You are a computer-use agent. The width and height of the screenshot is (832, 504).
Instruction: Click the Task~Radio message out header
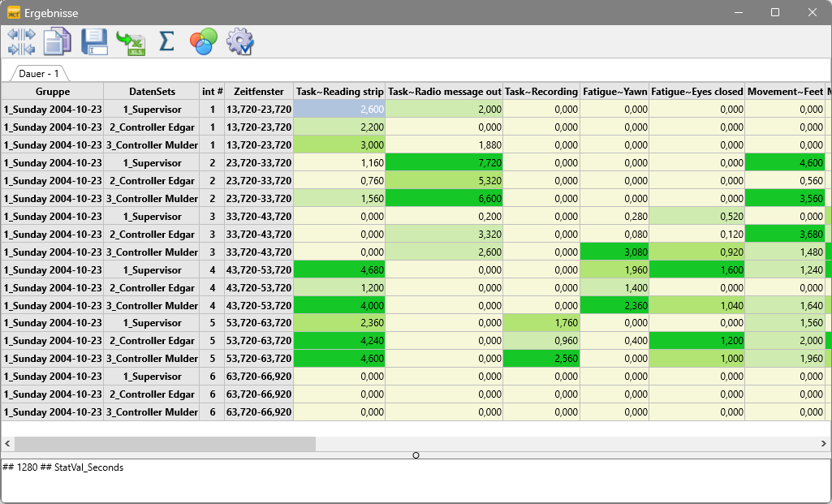(444, 91)
